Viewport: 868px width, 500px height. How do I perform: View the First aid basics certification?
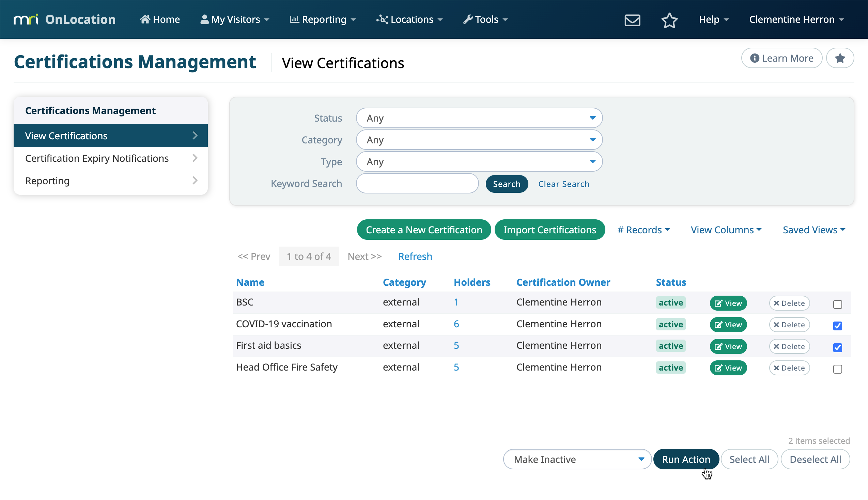[x=728, y=346]
